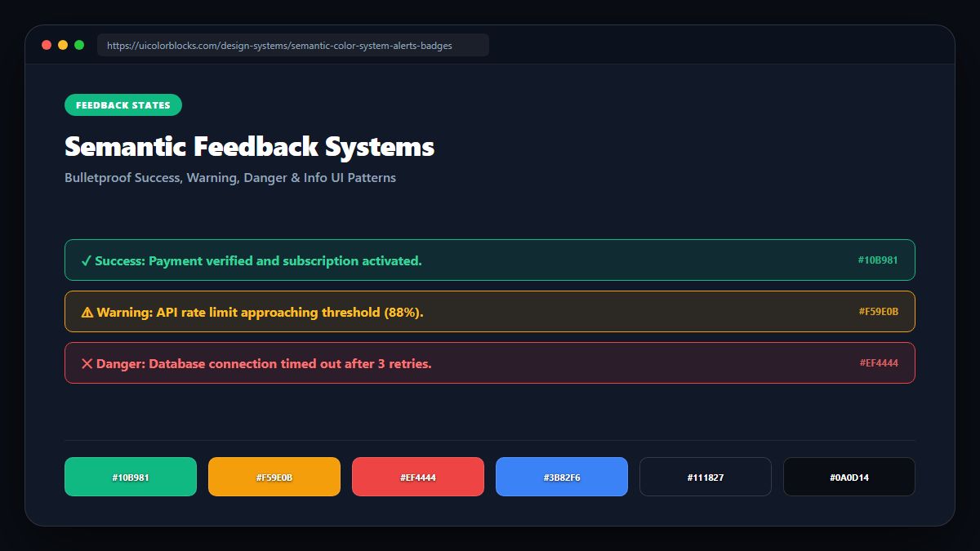Screen dimensions: 980x551
Task: Select the Success payment verified alert
Action: [490, 260]
